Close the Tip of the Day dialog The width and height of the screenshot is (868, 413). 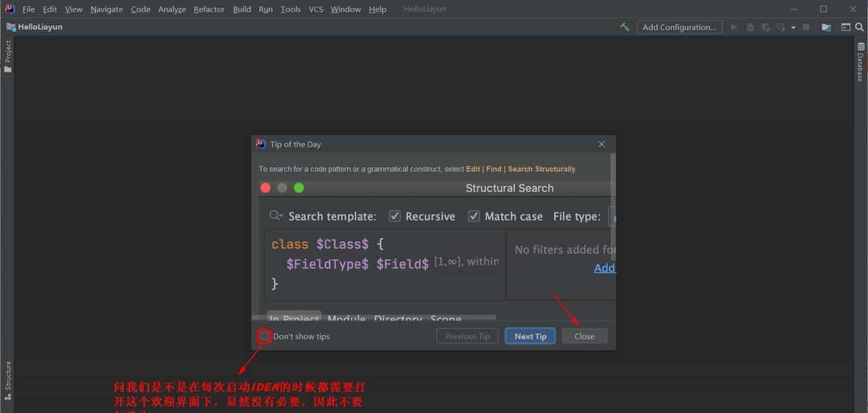pyautogui.click(x=601, y=144)
